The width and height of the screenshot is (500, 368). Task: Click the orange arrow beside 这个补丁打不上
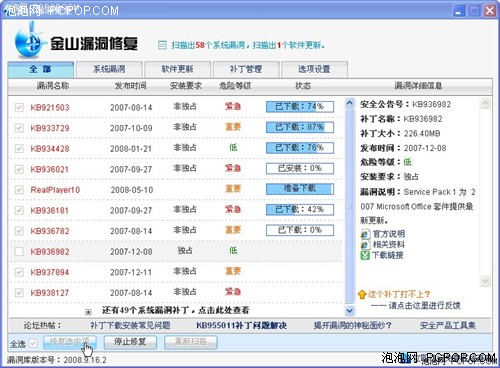click(x=362, y=294)
